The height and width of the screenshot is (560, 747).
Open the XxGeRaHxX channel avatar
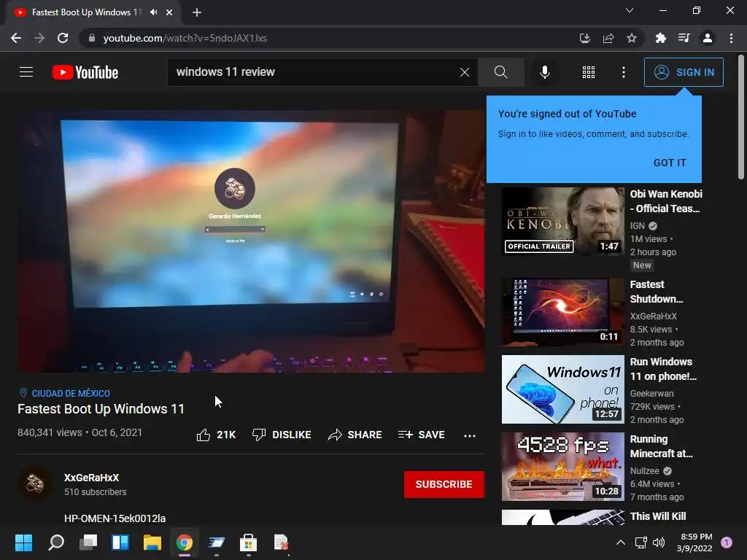tap(35, 484)
